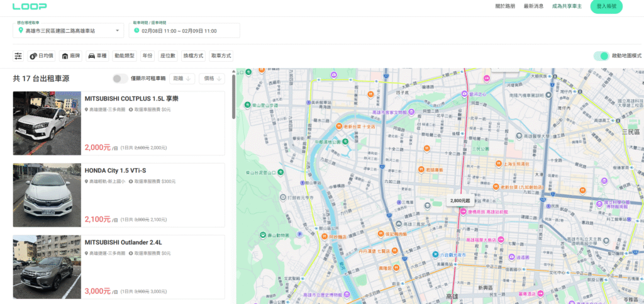Expand the pickup location dropdown arrow
This screenshot has width=644, height=304.
pyautogui.click(x=118, y=31)
